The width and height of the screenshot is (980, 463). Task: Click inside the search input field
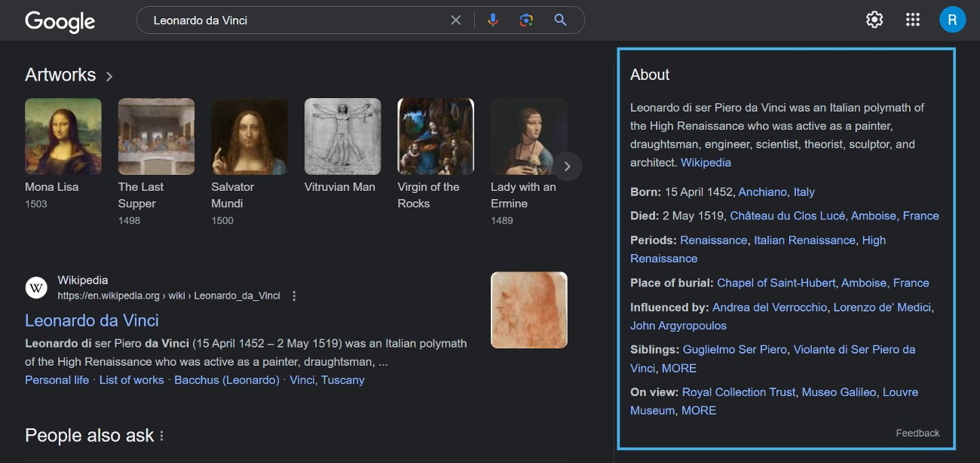pos(294,20)
